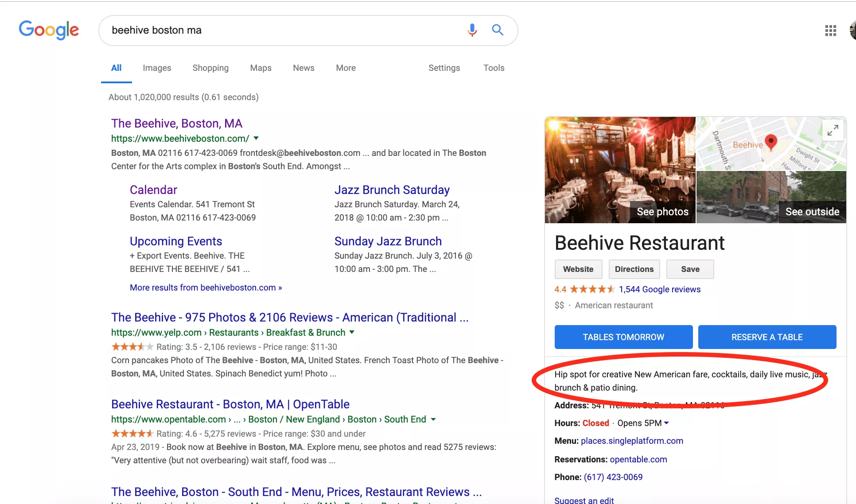
Task: Click About 1,020,000 results text
Action: click(x=183, y=97)
